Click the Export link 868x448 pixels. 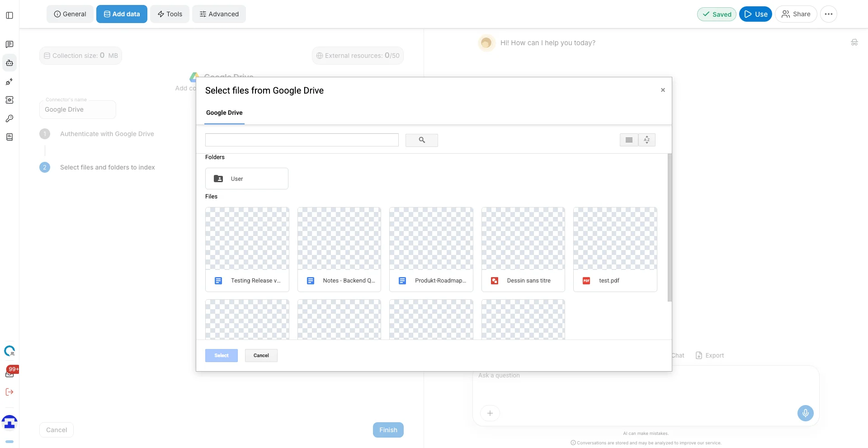(710, 355)
